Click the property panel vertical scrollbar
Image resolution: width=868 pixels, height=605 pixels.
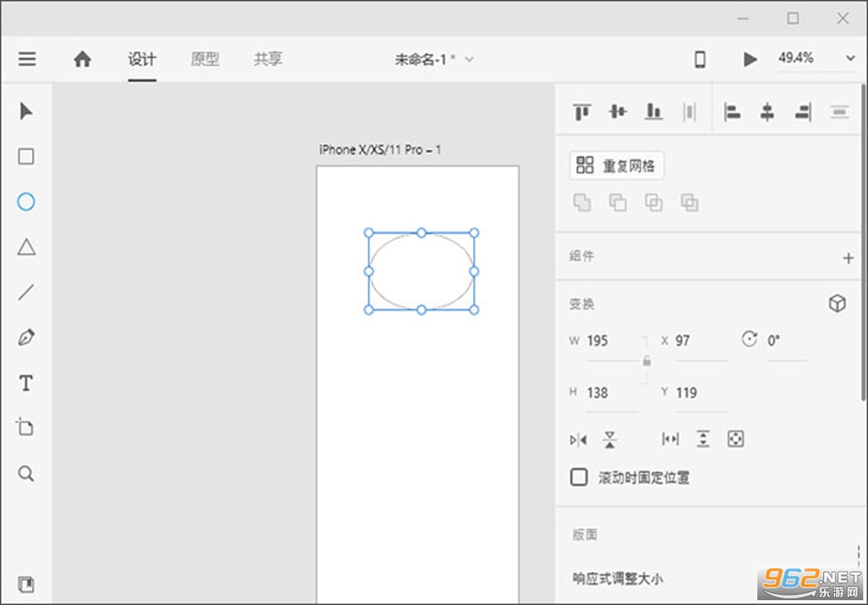pyautogui.click(x=863, y=242)
